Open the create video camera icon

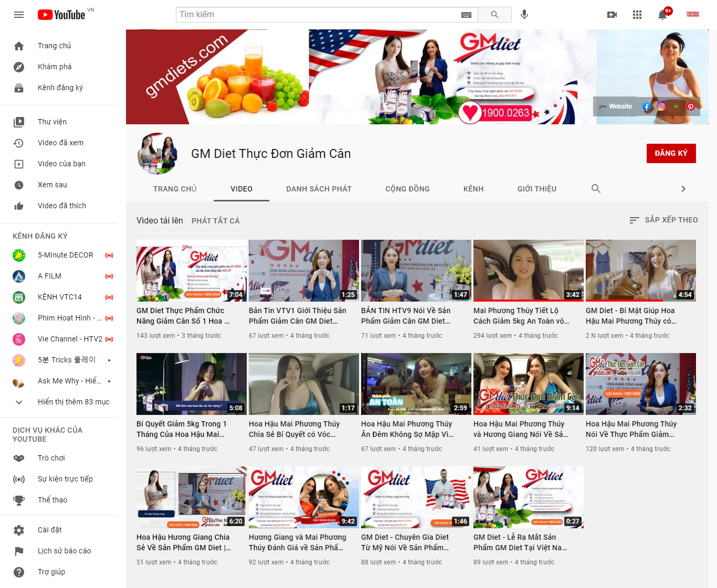click(x=612, y=15)
